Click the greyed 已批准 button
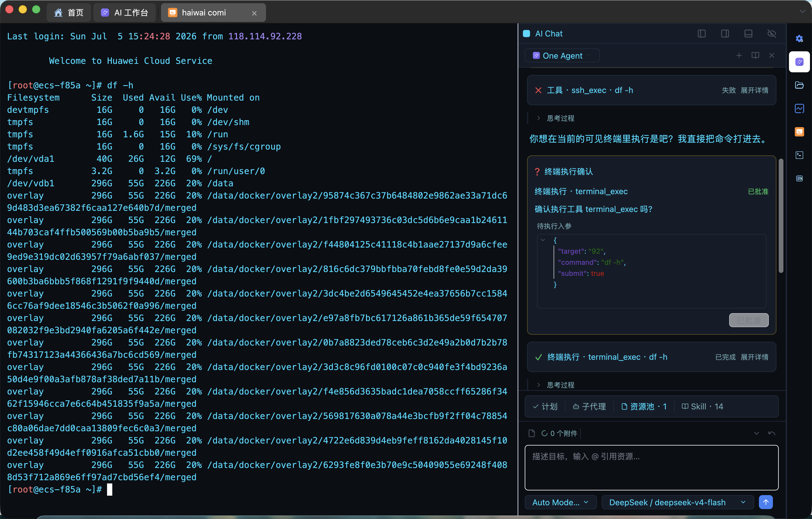812x519 pixels. 749,320
